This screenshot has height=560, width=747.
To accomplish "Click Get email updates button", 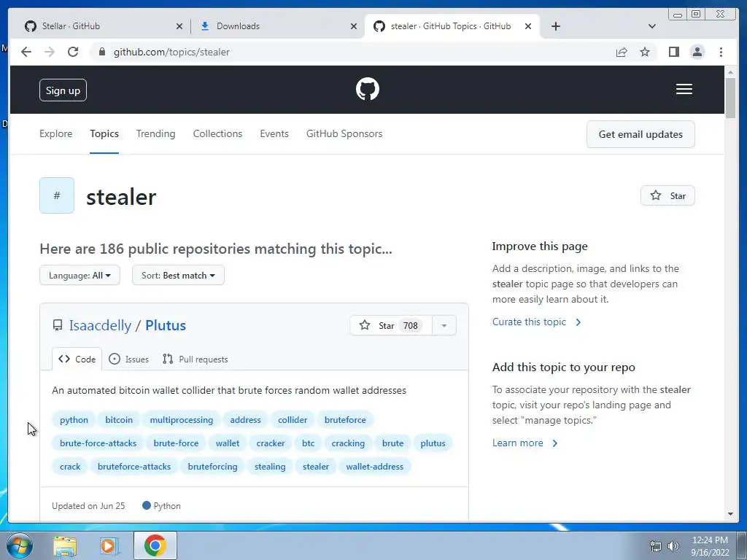I will 640,134.
